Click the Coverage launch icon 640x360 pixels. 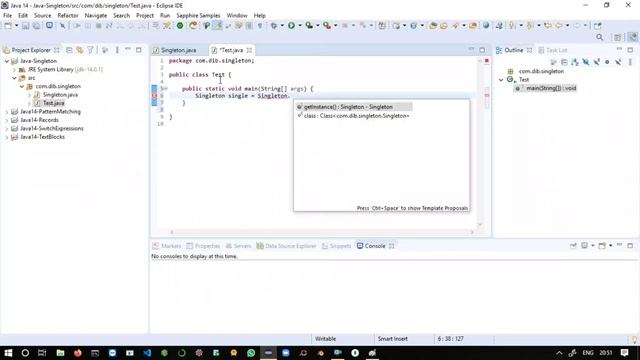point(309,26)
